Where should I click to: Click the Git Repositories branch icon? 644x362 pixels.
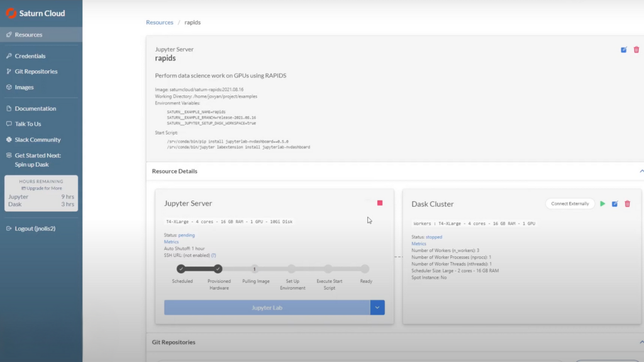(x=9, y=72)
